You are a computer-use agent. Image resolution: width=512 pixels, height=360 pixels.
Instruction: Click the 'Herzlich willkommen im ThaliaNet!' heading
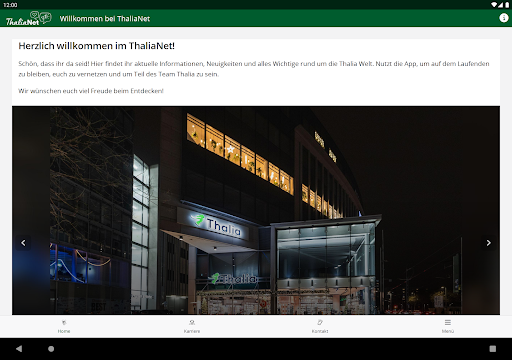(96, 46)
